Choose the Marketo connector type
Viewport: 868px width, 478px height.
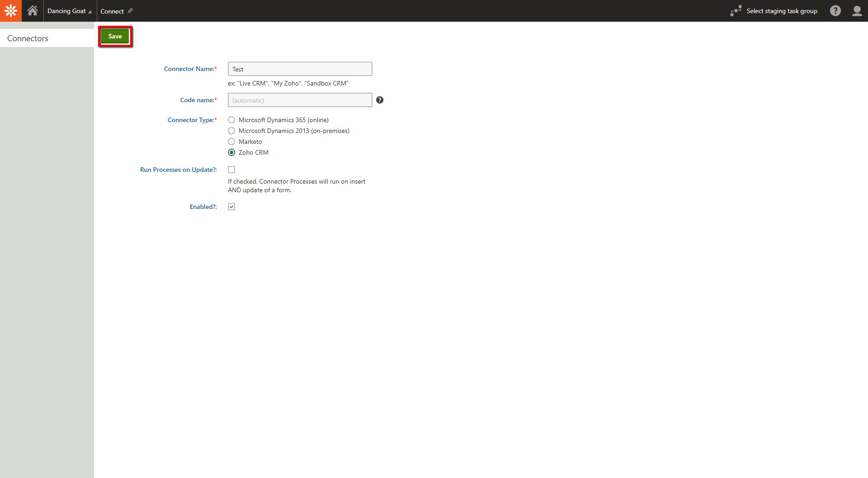pyautogui.click(x=231, y=142)
